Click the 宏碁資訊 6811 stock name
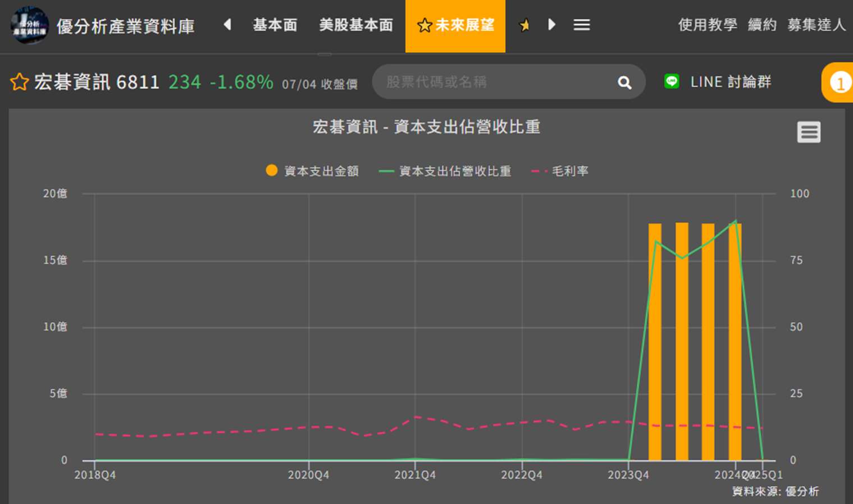 [97, 83]
